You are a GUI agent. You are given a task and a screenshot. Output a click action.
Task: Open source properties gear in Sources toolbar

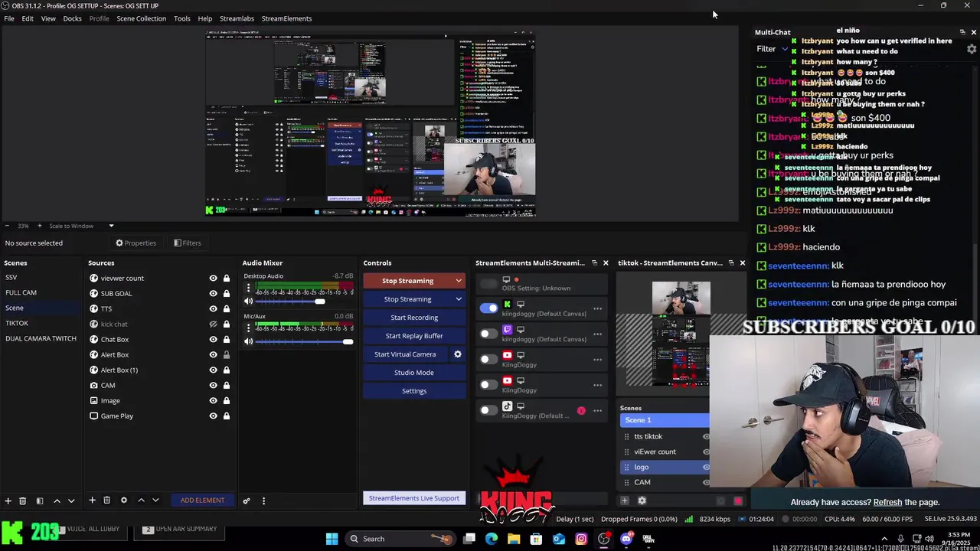point(124,500)
